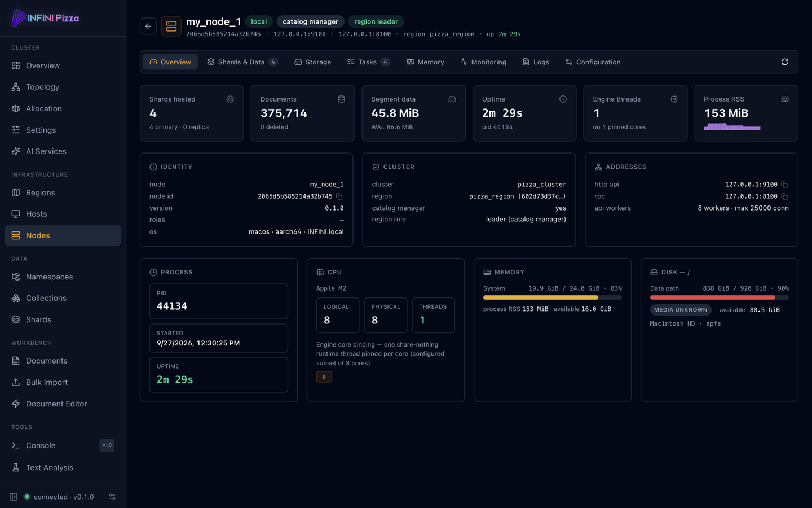Select the node Overview tab
812x508 pixels.
170,62
